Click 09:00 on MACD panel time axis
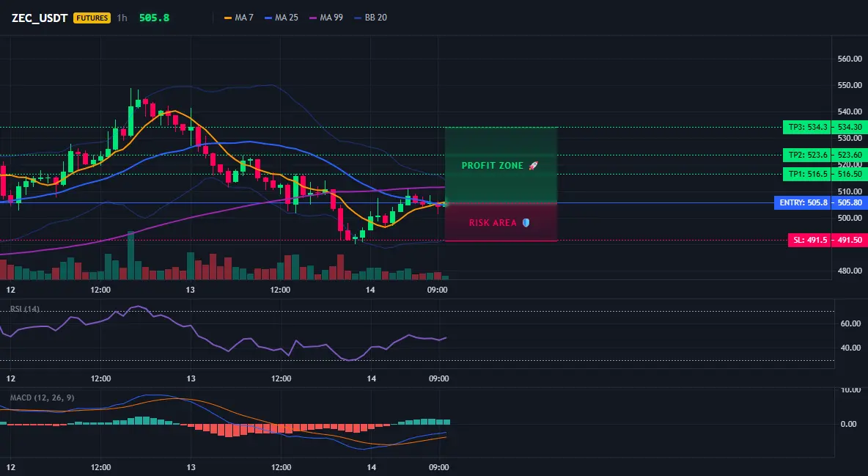This screenshot has width=868, height=476. coord(438,467)
